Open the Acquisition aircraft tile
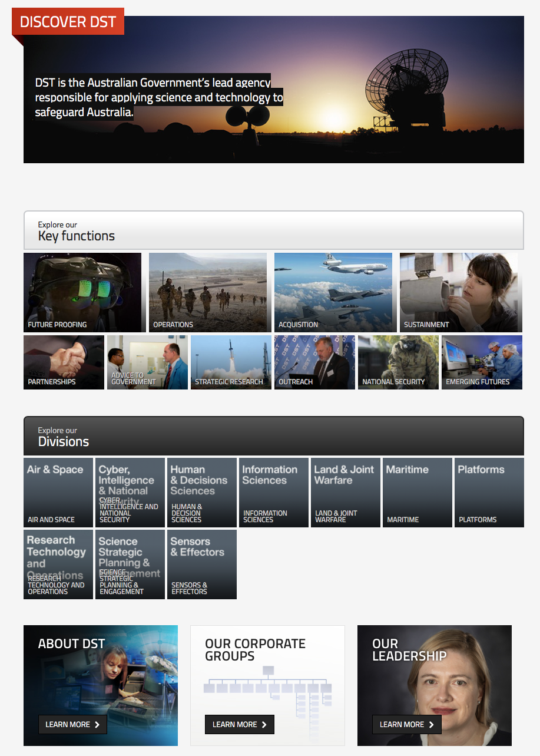The height and width of the screenshot is (756, 540). tap(333, 292)
